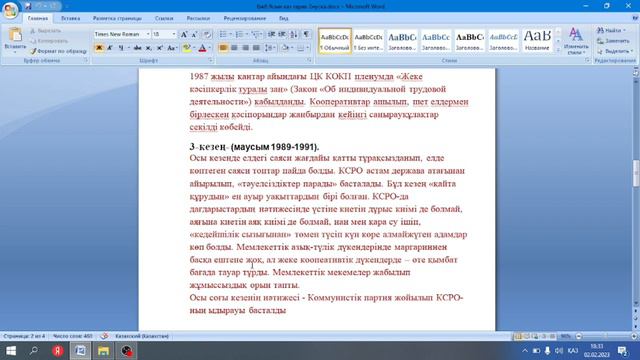
Task: Apply the red font color
Action: coord(202,48)
